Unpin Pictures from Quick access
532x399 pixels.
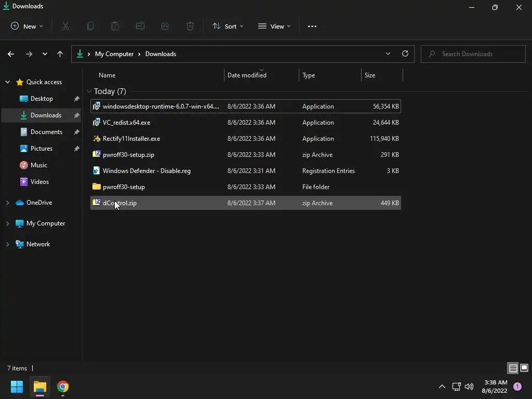(x=77, y=149)
